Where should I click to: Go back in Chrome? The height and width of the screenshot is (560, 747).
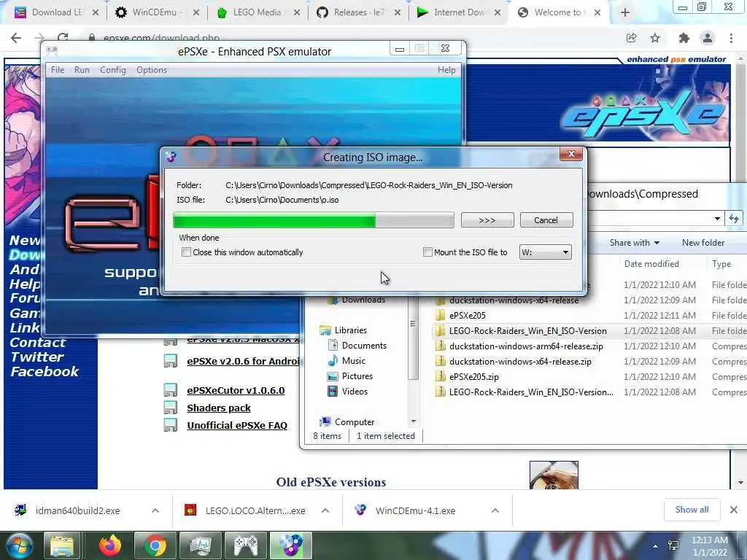16,38
